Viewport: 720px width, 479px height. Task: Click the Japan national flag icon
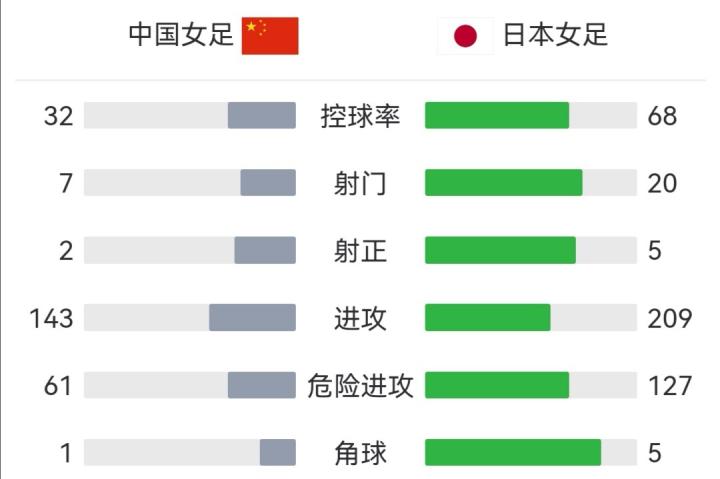pos(465,37)
